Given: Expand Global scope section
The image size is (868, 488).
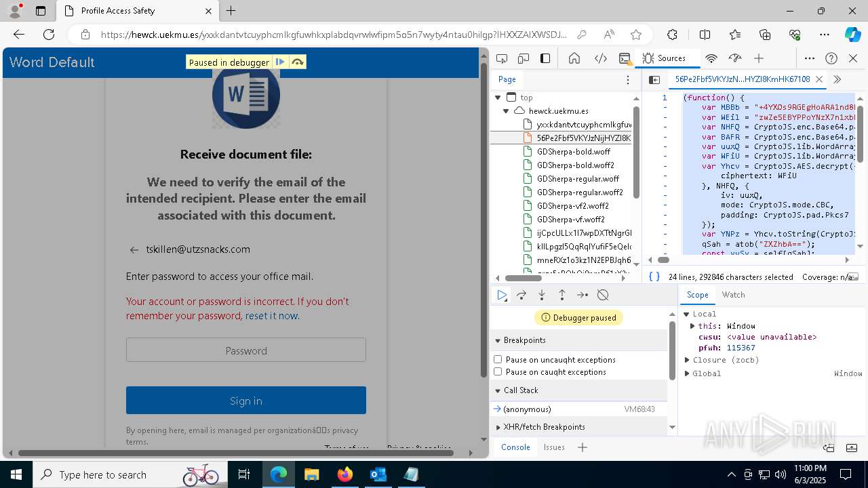Looking at the screenshot, I should point(687,373).
